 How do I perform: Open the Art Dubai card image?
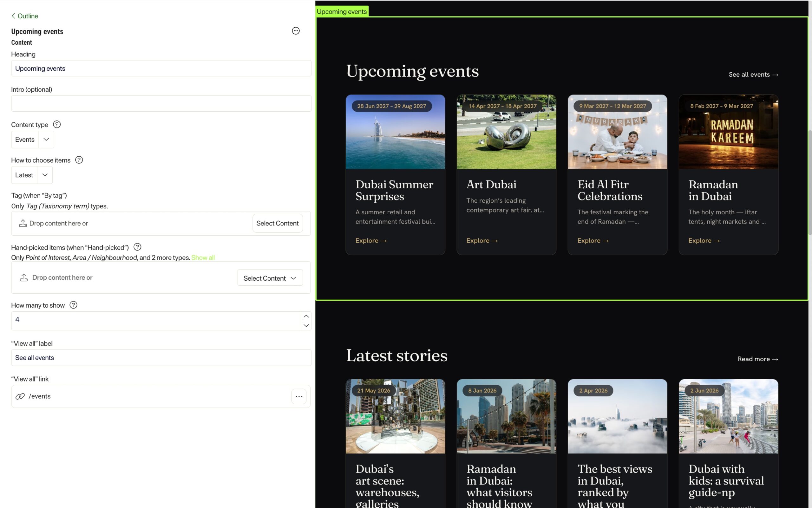click(x=506, y=132)
